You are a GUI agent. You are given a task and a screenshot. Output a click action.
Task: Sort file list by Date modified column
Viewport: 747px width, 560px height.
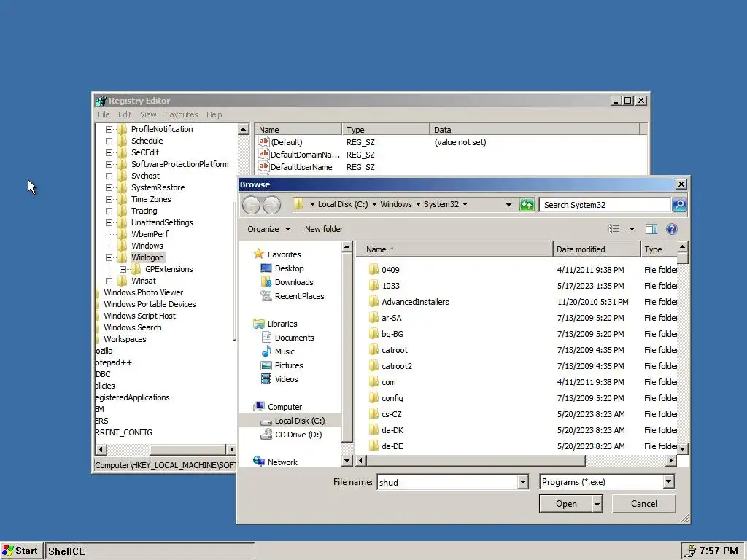tap(597, 249)
